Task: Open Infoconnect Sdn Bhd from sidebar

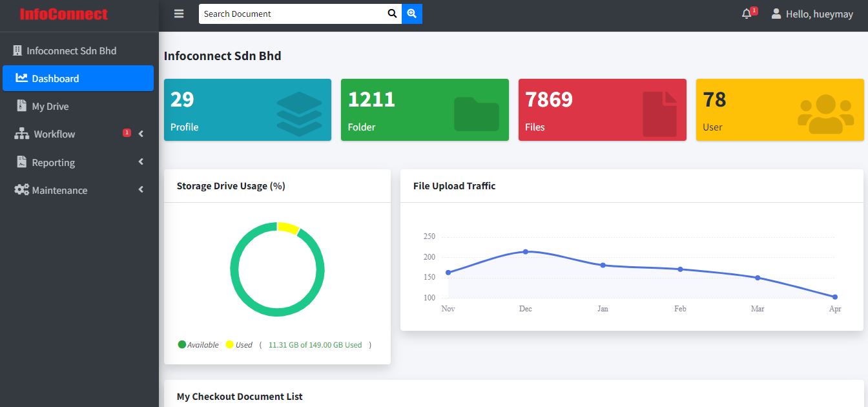Action: point(71,50)
